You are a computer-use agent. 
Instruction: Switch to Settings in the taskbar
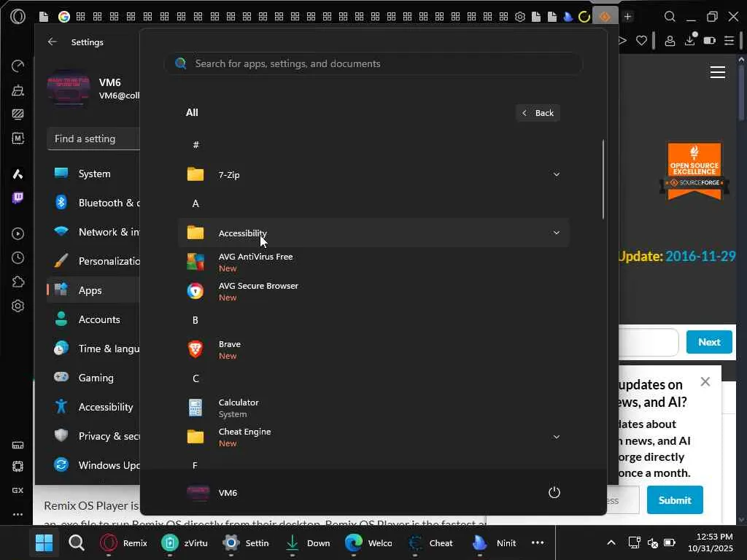pyautogui.click(x=246, y=542)
